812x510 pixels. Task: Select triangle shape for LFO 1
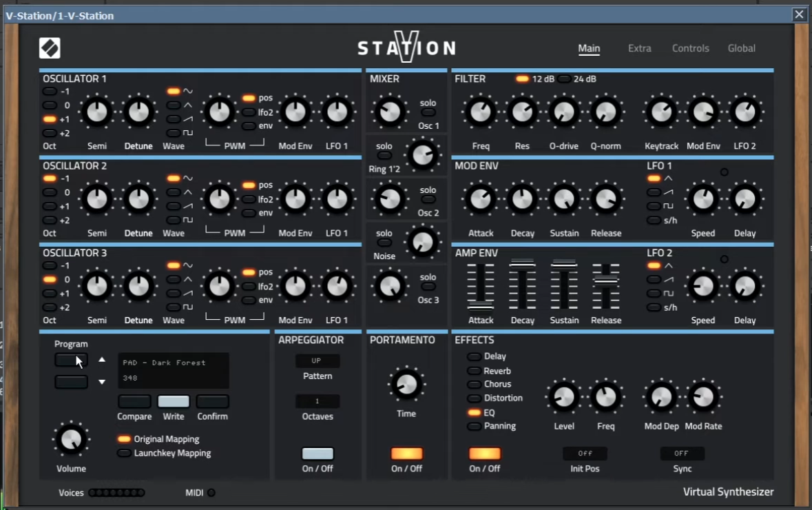[654, 178]
